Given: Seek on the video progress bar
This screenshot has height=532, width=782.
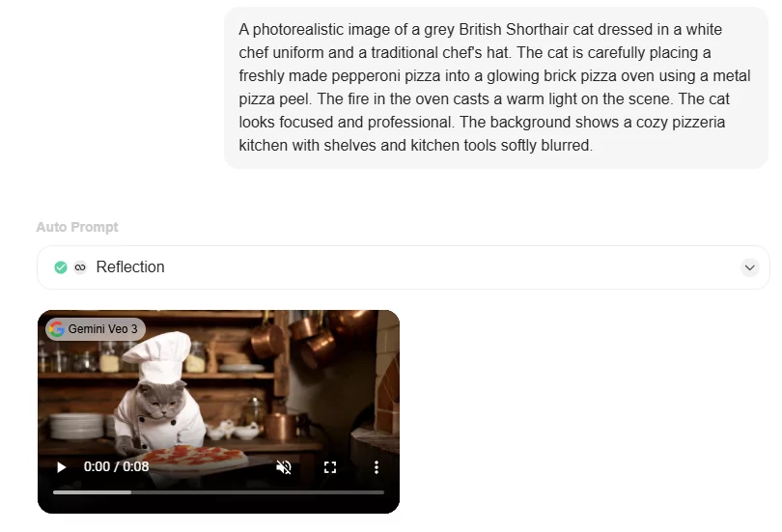Looking at the screenshot, I should click(x=218, y=492).
